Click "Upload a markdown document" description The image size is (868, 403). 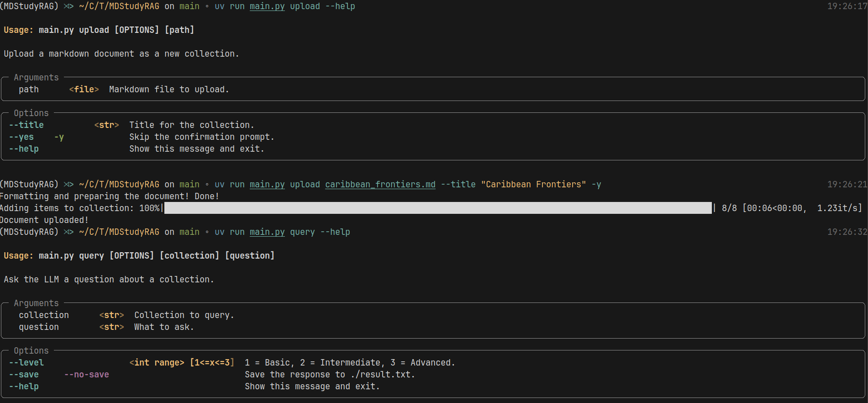point(121,53)
